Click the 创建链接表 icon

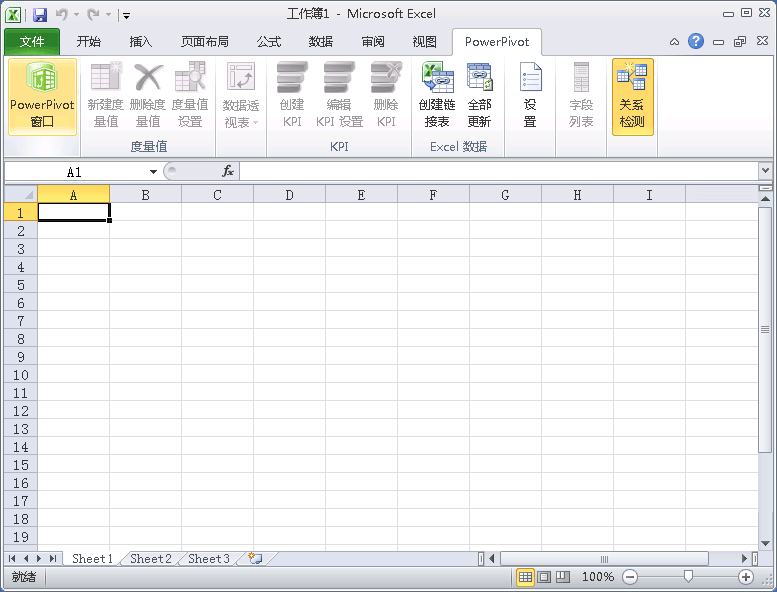click(437, 95)
